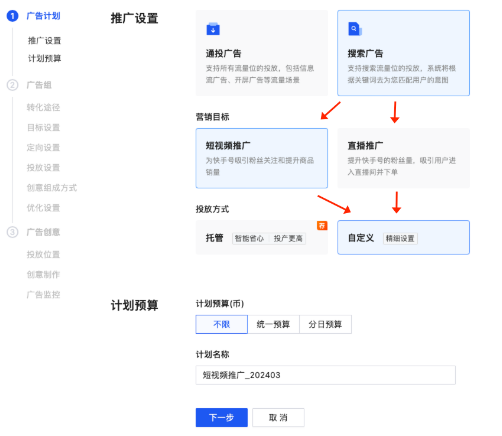This screenshot has height=436, width=502.
Task: Click step 1 circle for 广告计划
Action: (x=13, y=16)
